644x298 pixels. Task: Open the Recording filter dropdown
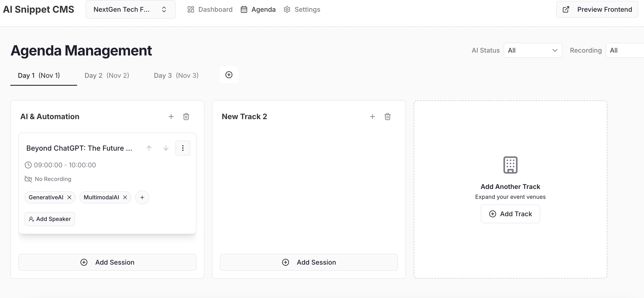click(625, 50)
